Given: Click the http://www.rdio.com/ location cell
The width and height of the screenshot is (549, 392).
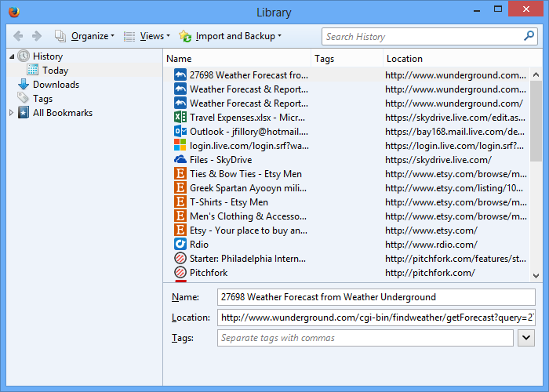Looking at the screenshot, I should pyautogui.click(x=431, y=245).
